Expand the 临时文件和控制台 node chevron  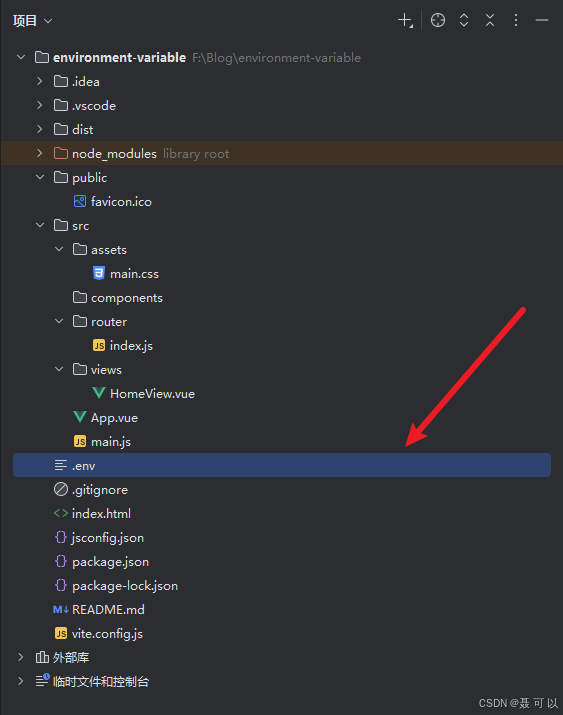point(21,681)
